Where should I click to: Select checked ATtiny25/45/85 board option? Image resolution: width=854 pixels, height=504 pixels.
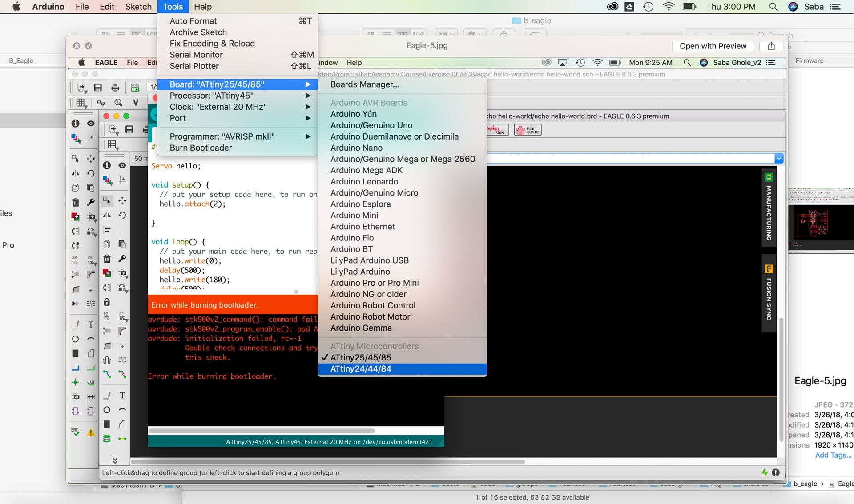pyautogui.click(x=403, y=357)
